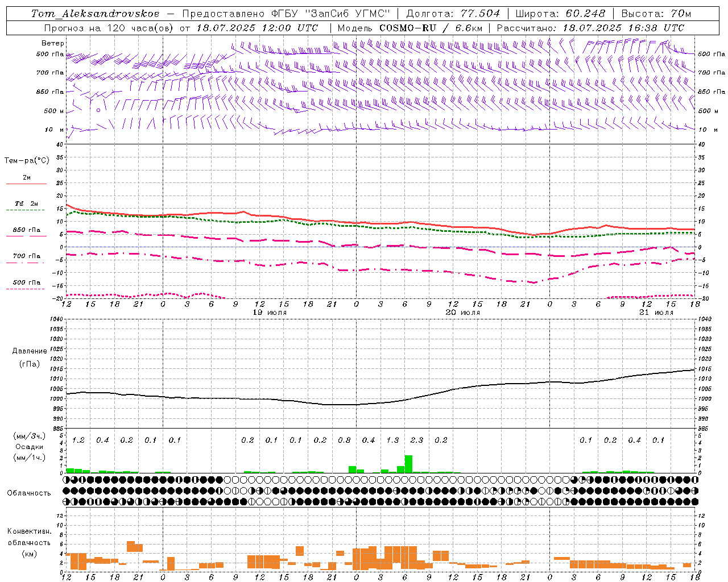This screenshot has width=728, height=582.
Task: Click the Ветер wind panel label
Action: tap(53, 43)
